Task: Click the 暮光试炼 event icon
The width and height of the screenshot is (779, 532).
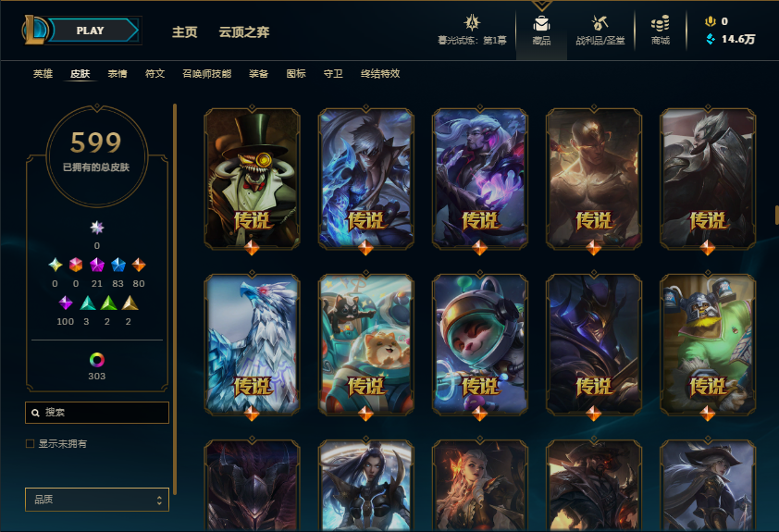Action: click(x=472, y=23)
